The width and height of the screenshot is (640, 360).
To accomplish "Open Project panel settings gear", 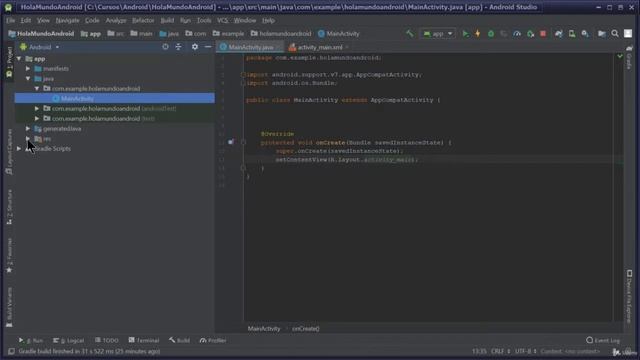I will (195, 47).
